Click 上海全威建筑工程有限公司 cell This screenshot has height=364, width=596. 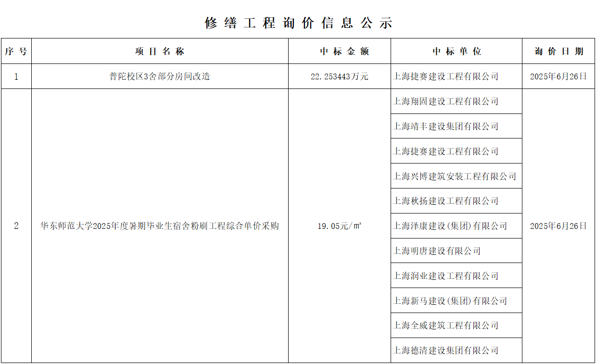[457, 325]
